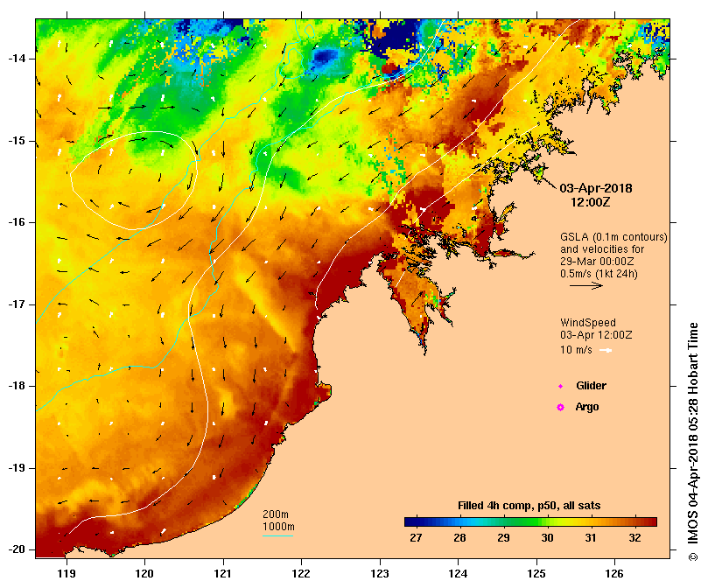708x588 pixels.
Task: Click the 30 color bar tick label
Action: pyautogui.click(x=547, y=538)
